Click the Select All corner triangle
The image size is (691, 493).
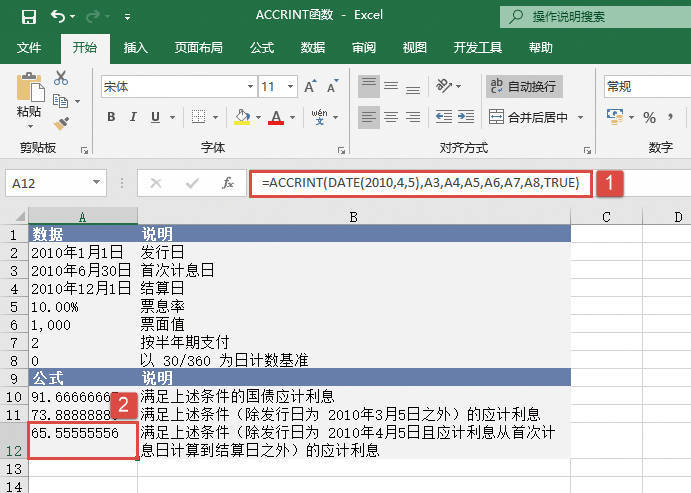coord(20,216)
